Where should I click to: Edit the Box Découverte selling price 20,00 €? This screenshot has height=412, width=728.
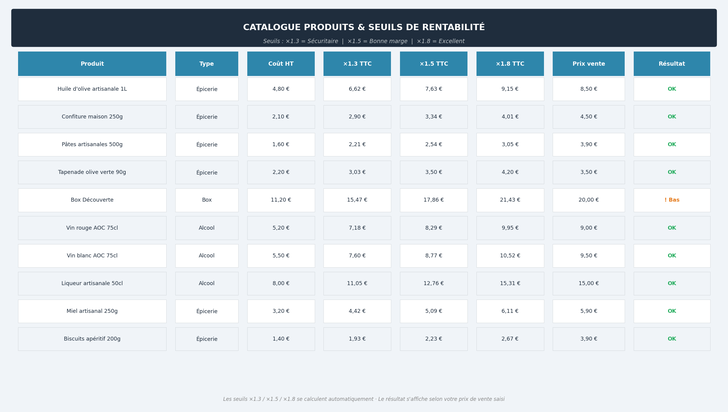[588, 200]
